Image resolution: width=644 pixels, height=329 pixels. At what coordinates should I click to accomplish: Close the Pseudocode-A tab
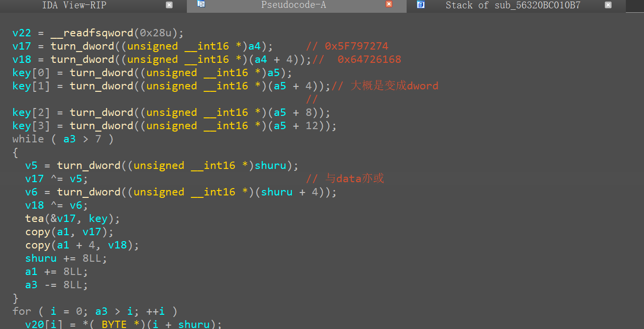pos(389,4)
